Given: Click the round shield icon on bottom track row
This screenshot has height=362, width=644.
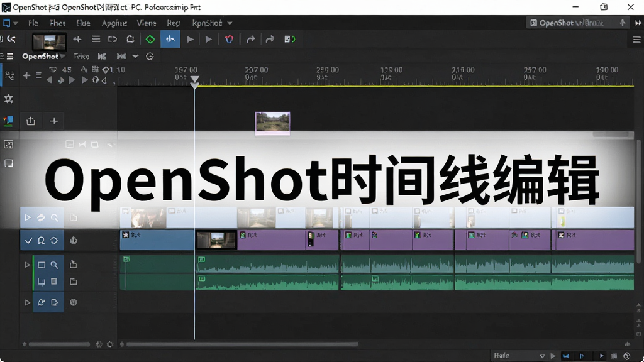Looking at the screenshot, I should (x=74, y=302).
